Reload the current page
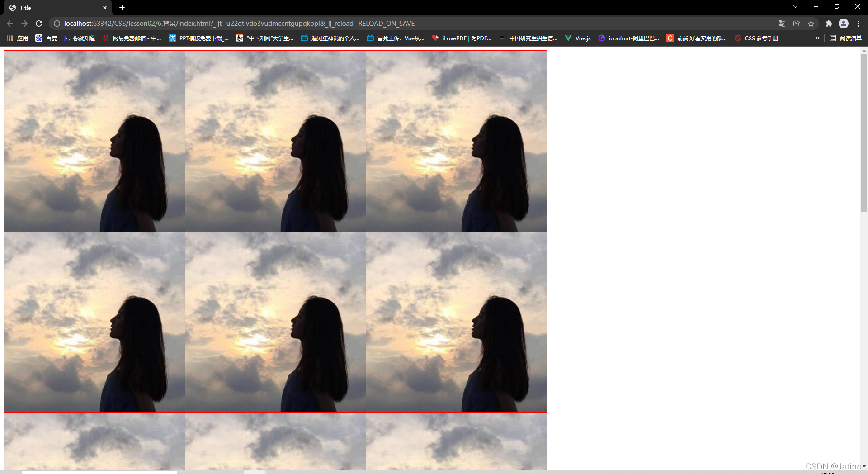Image resolution: width=868 pixels, height=474 pixels. 39,24
